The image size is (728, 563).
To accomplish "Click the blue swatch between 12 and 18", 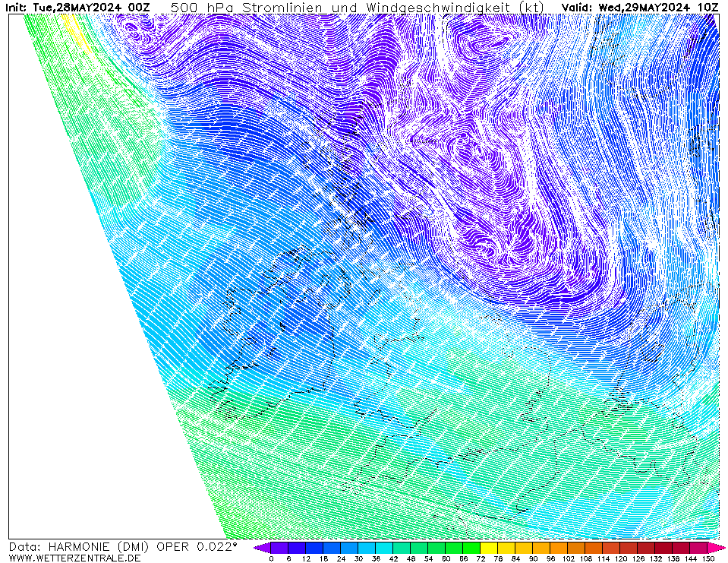I will (314, 548).
